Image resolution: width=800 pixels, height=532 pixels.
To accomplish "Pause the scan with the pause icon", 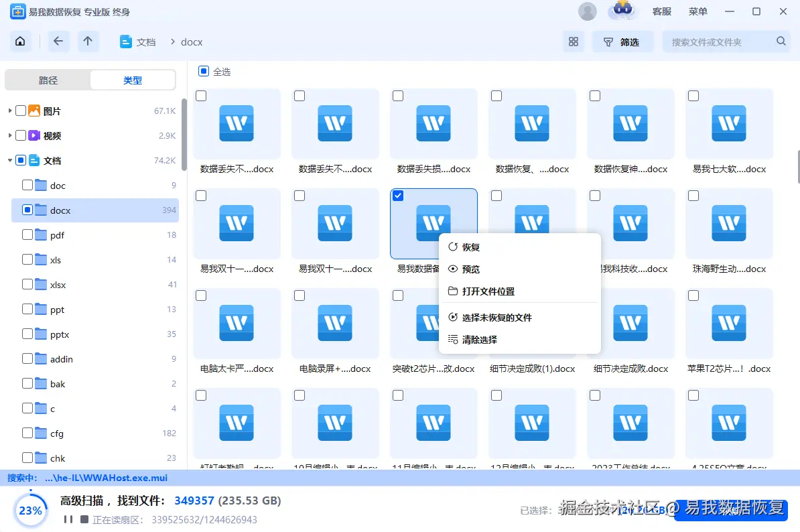I will click(68, 519).
